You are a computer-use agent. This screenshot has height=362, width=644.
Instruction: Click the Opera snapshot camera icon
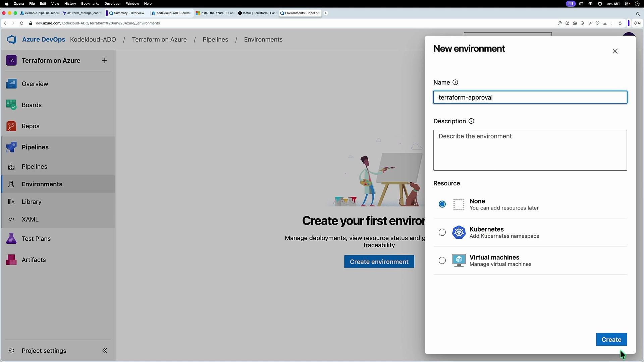tap(575, 23)
